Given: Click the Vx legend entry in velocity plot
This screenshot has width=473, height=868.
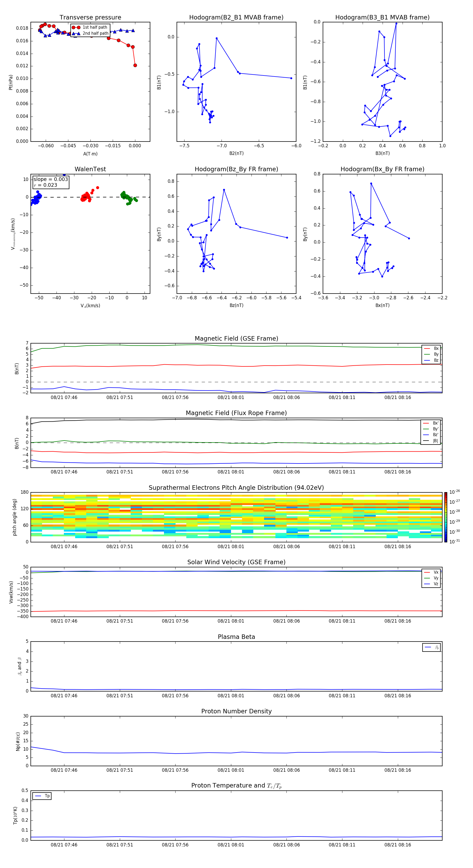Looking at the screenshot, I should coord(431,572).
